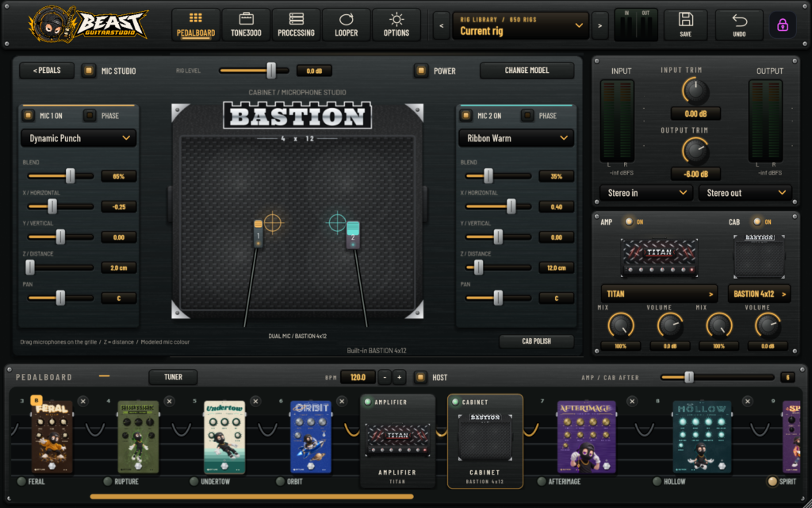The image size is (812, 508).
Task: Save the current rig
Action: [685, 25]
